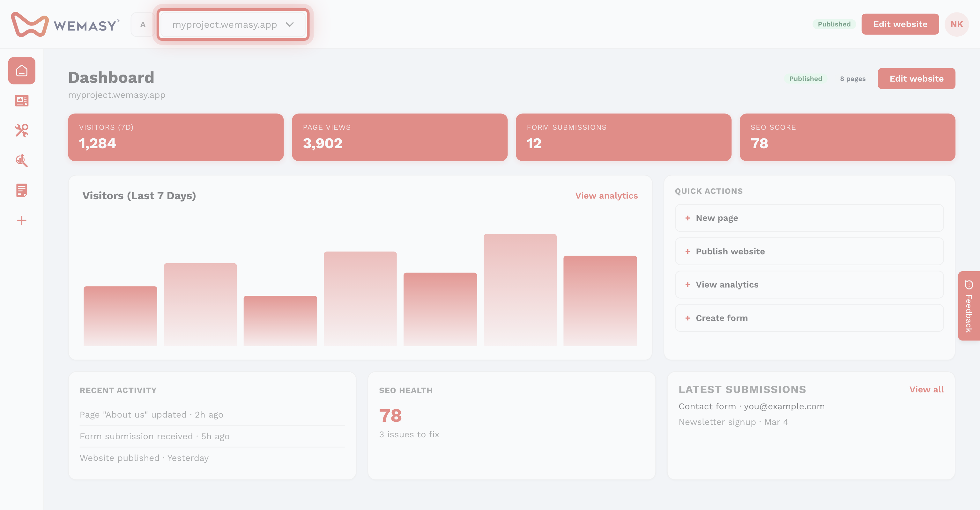Image resolution: width=980 pixels, height=510 pixels.
Task: Open the pages/content card sidebar icon
Action: coord(22,101)
